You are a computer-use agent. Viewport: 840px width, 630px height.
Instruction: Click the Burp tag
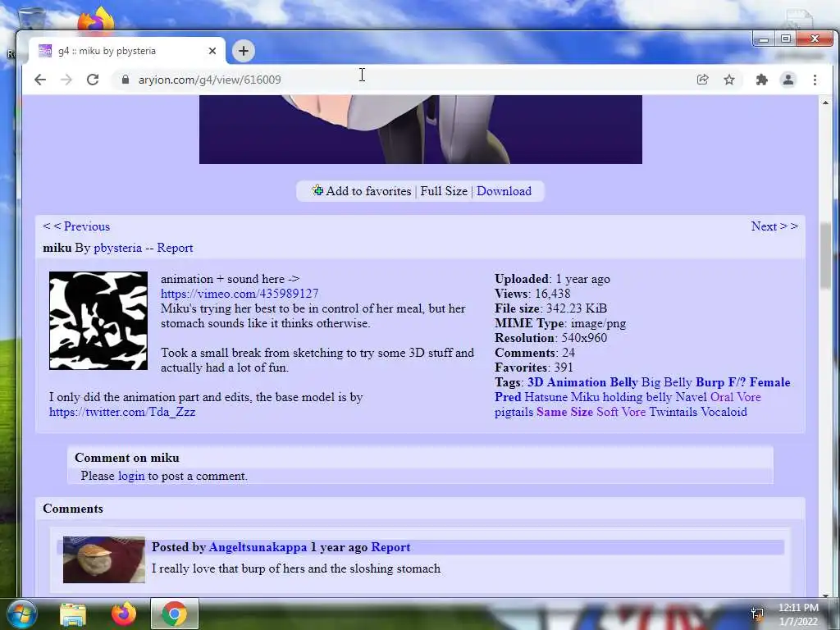tap(710, 382)
